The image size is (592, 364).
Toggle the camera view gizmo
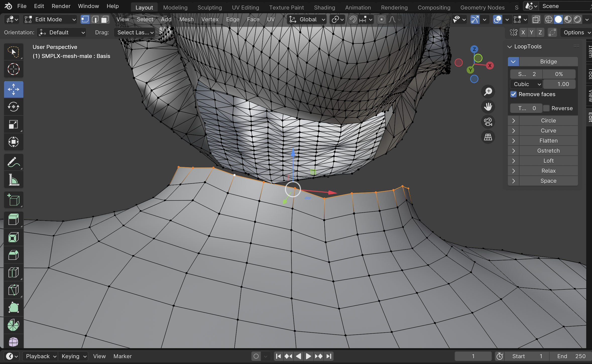click(x=488, y=122)
